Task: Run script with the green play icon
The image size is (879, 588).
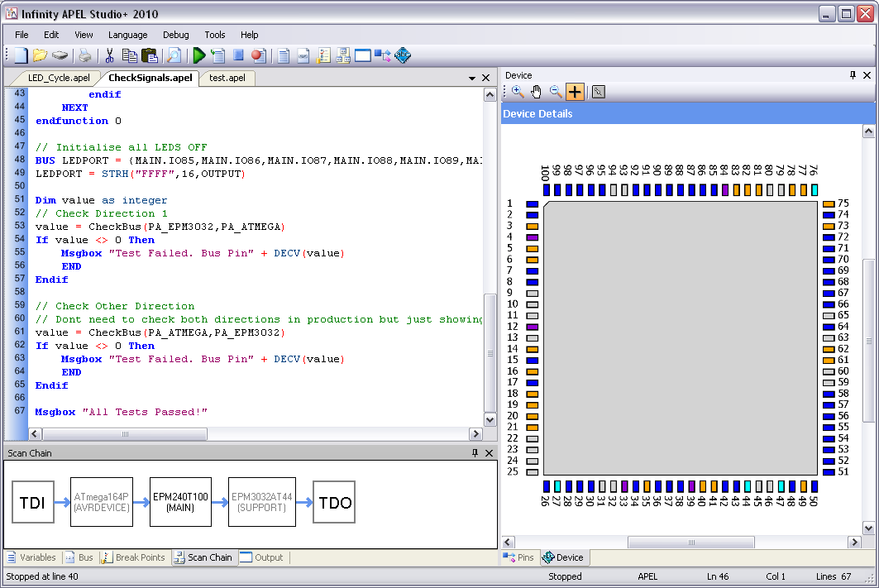Action: 198,55
